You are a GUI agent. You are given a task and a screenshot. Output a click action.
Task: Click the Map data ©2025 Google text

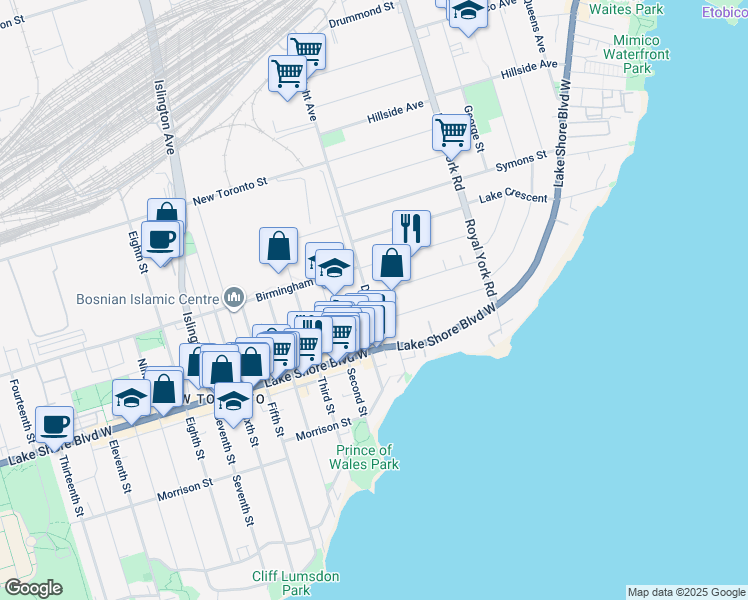pyautogui.click(x=686, y=592)
